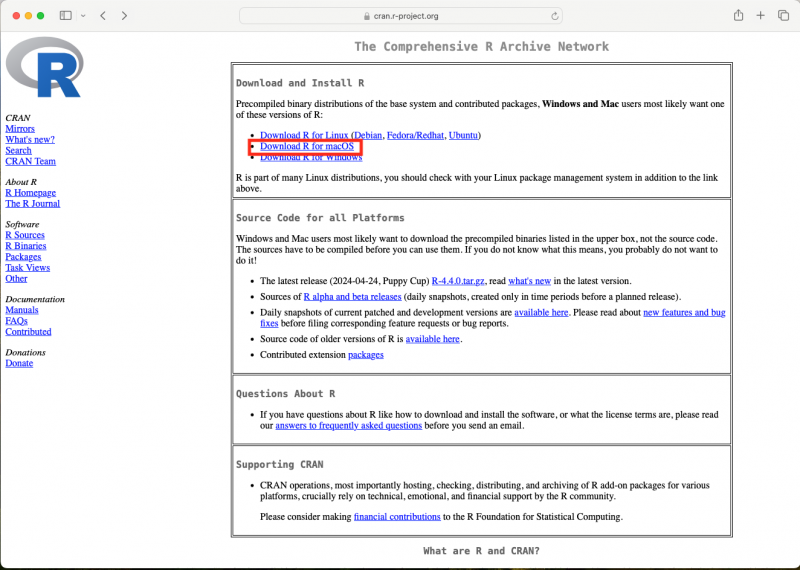Open 'available here' link for daily snapshots

click(x=541, y=313)
